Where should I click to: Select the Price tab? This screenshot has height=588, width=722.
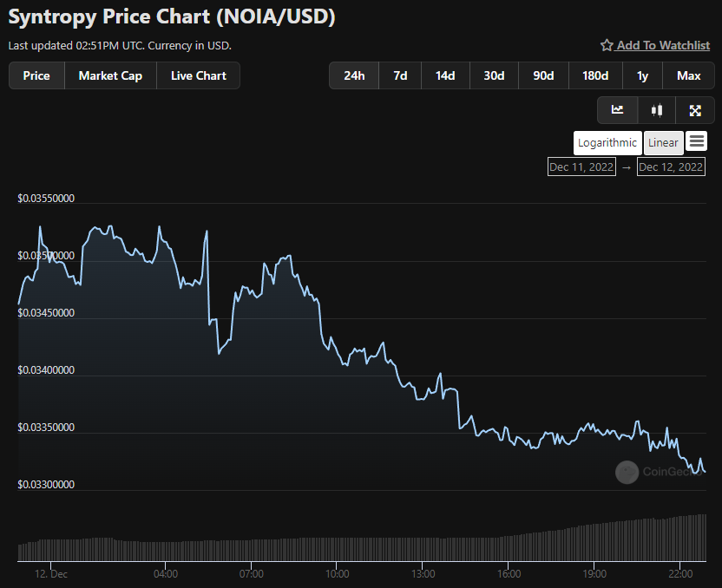[x=36, y=75]
